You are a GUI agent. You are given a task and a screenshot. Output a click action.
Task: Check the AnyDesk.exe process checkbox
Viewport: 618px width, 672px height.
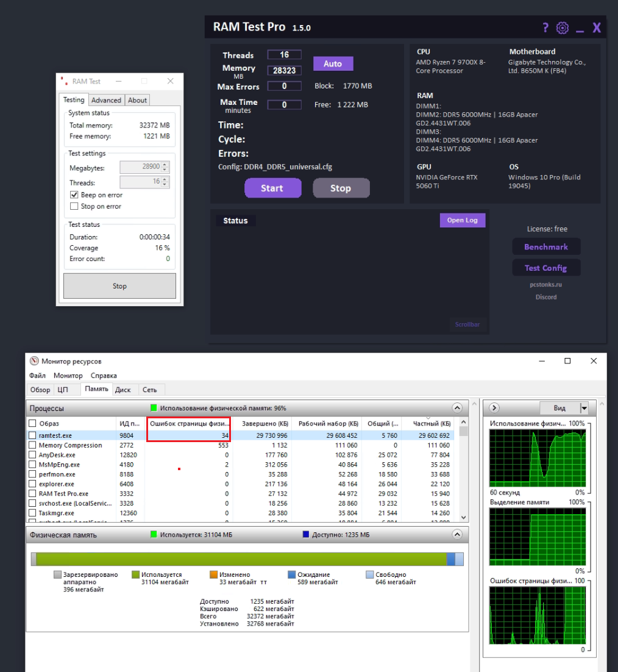(x=32, y=455)
